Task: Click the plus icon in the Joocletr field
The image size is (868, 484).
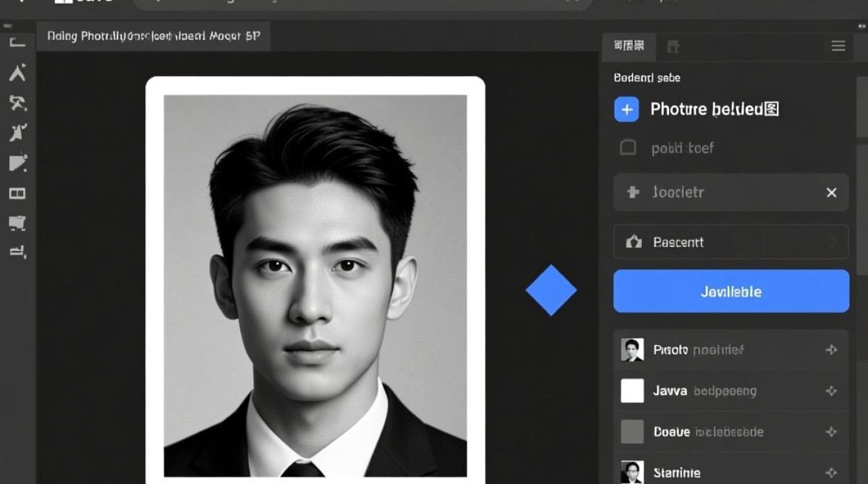Action: pos(633,192)
